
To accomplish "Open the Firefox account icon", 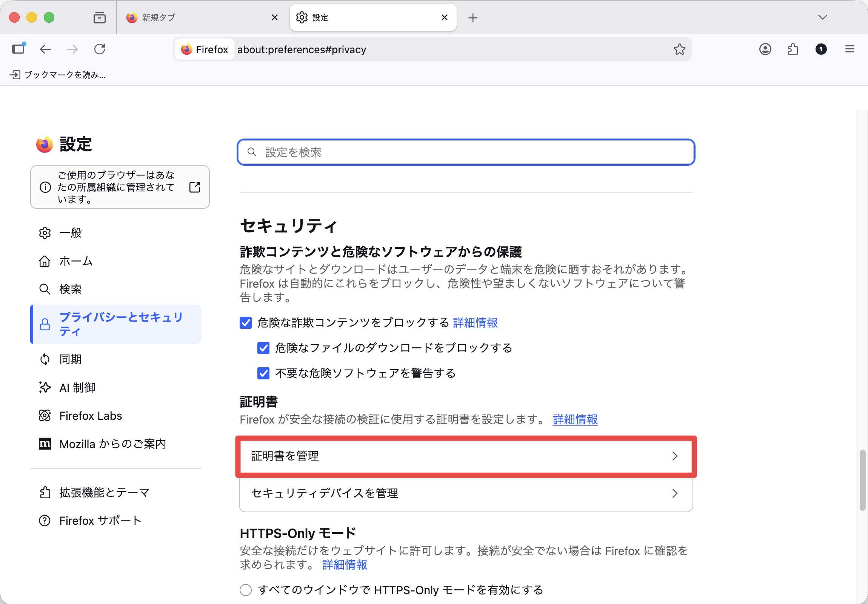I will coord(765,49).
